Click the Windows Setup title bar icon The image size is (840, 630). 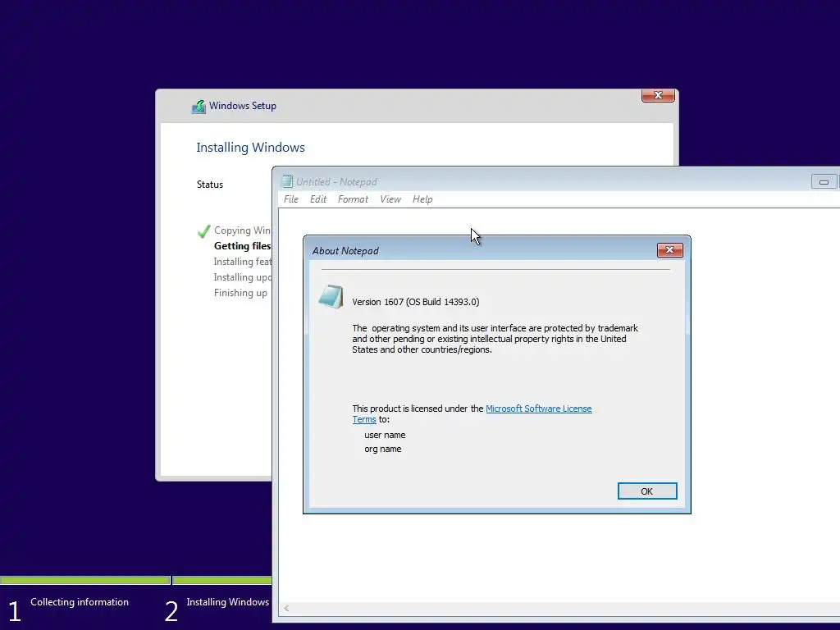(x=199, y=107)
